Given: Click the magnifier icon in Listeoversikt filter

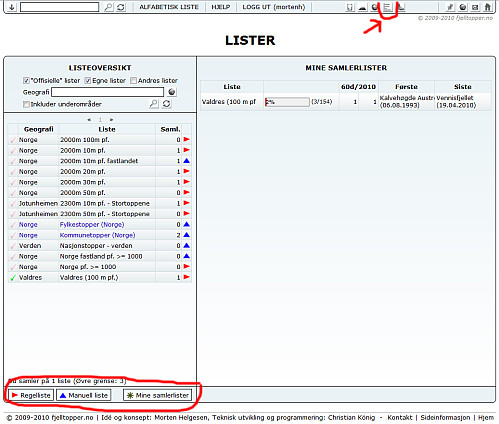Looking at the screenshot, I should [153, 104].
